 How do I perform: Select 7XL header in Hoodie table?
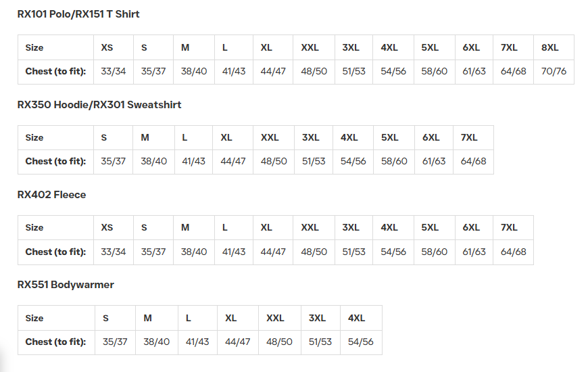pos(469,137)
